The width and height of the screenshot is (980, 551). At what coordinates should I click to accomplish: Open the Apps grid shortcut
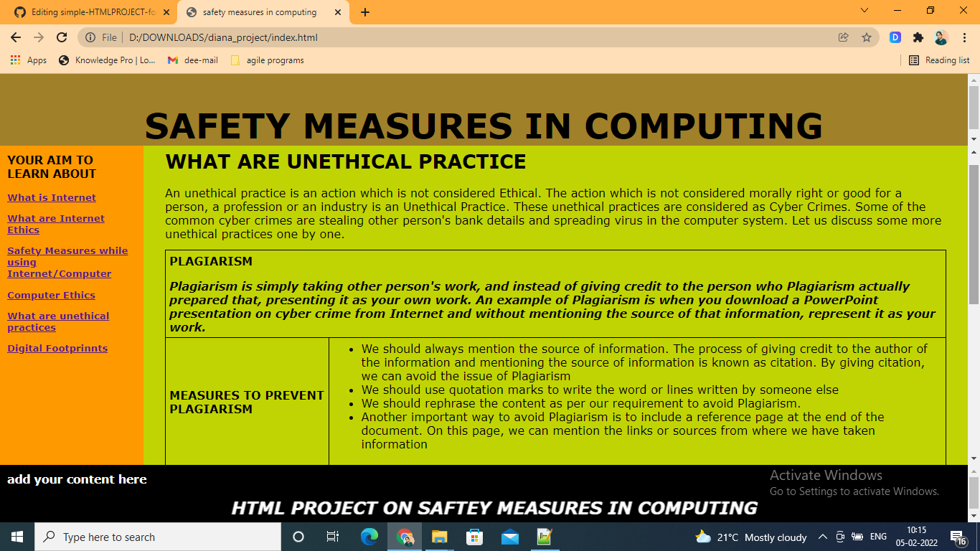(x=15, y=60)
